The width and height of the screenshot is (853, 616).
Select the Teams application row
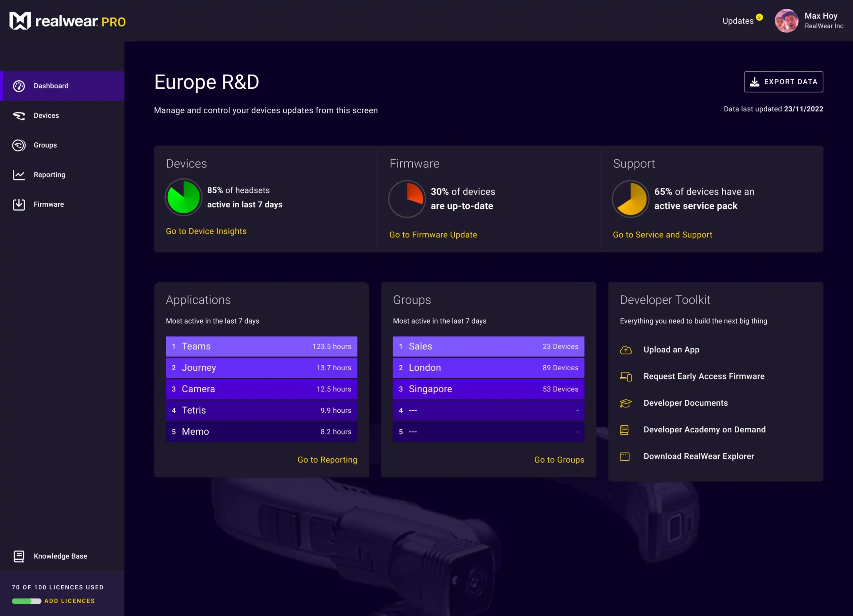point(262,347)
